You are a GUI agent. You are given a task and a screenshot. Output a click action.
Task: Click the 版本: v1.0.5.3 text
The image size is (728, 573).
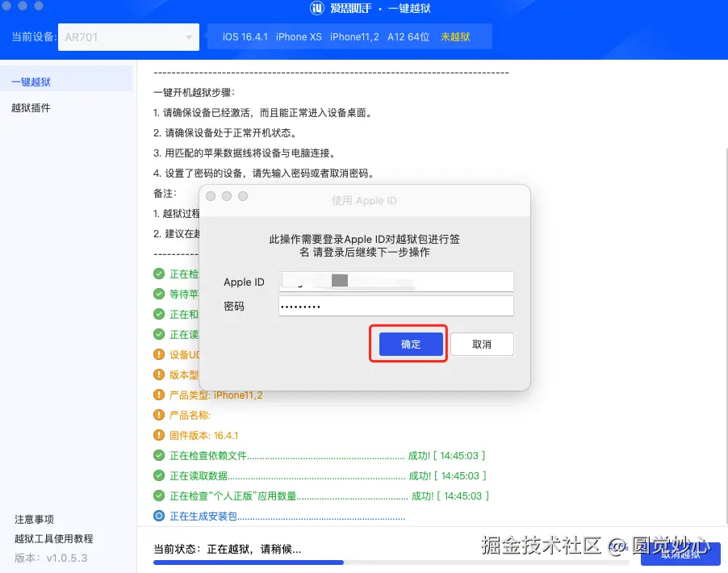[x=51, y=558]
